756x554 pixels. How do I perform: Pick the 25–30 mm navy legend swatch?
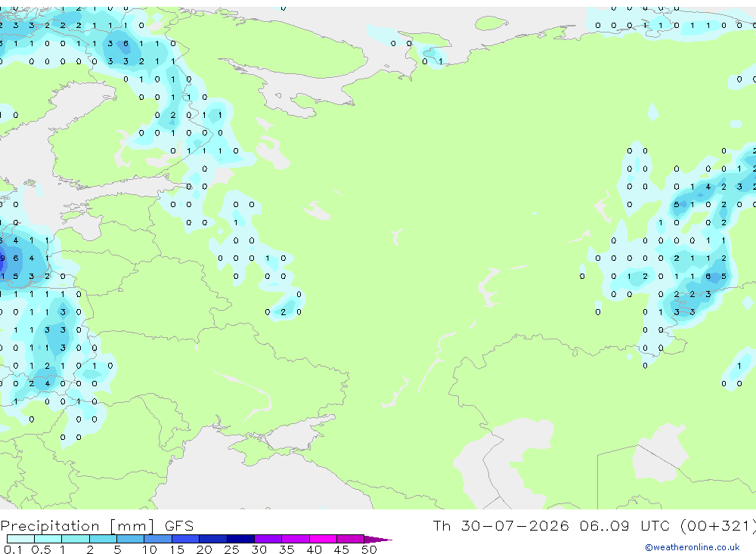pyautogui.click(x=240, y=539)
